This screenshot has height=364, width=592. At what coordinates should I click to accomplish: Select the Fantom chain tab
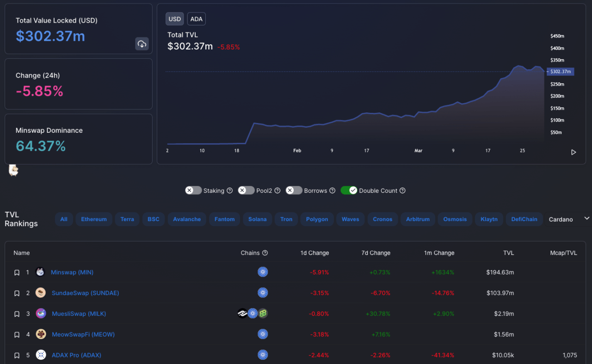224,219
